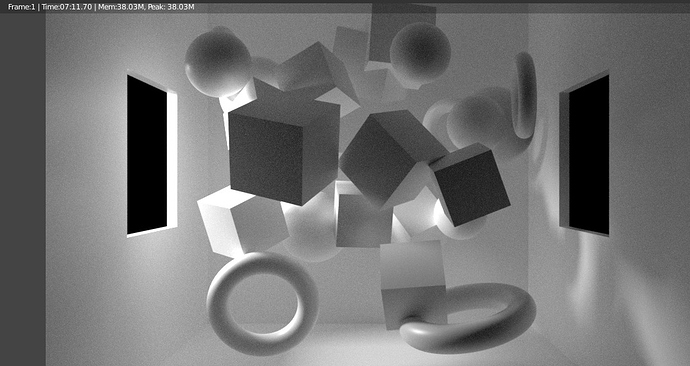
Task: Click the tall box above the flat torus
Action: click(413, 284)
